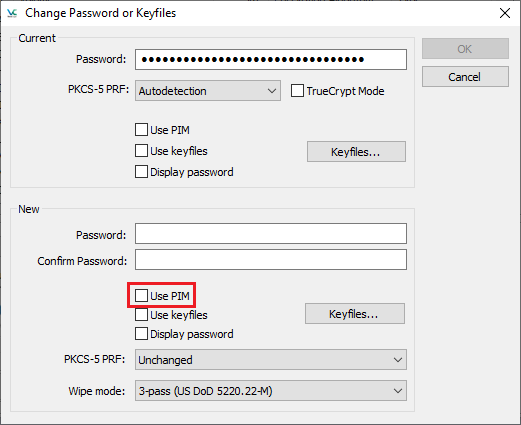Enable Use keyfiles in New section

coord(141,315)
